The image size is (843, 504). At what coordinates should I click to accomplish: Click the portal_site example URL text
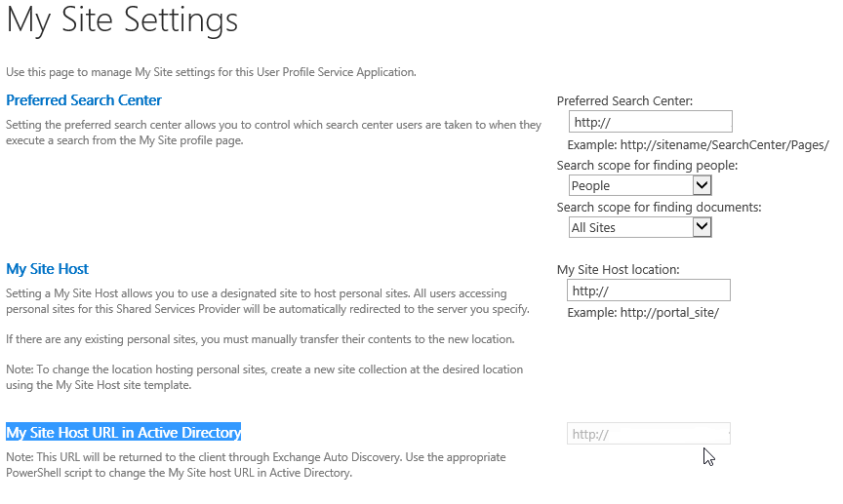(x=642, y=313)
